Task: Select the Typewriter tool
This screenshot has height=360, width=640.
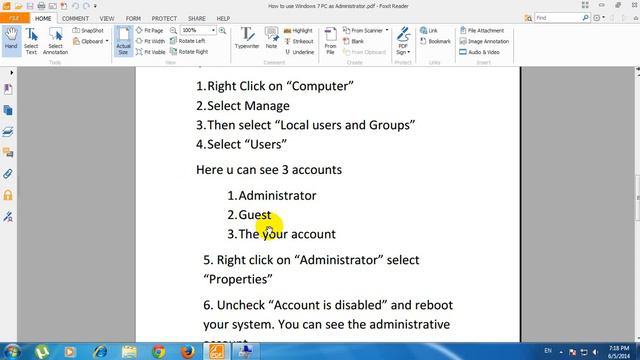Action: point(247,38)
